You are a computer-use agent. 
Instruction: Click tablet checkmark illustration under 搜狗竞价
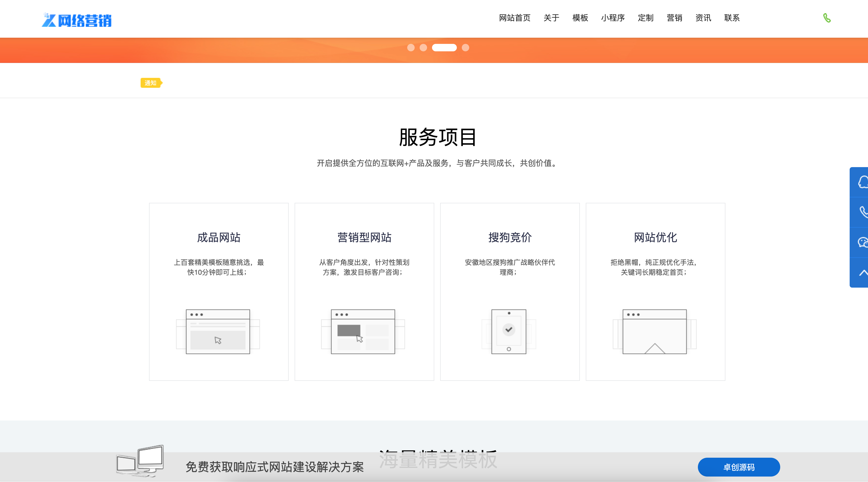pos(509,331)
